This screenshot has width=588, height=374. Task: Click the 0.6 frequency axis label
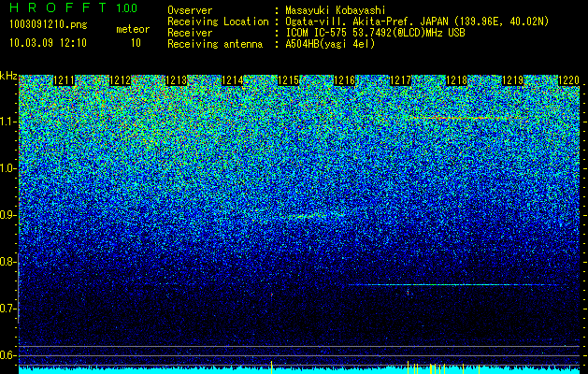[x=8, y=355]
